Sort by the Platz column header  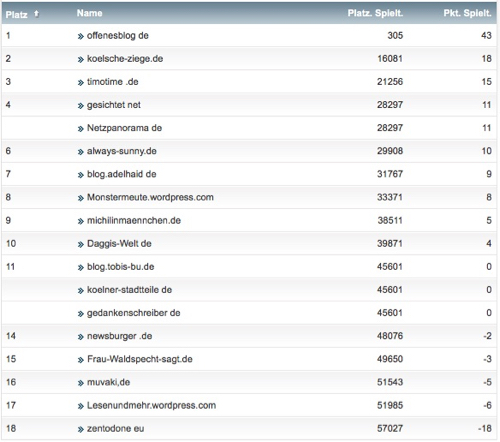tap(16, 15)
